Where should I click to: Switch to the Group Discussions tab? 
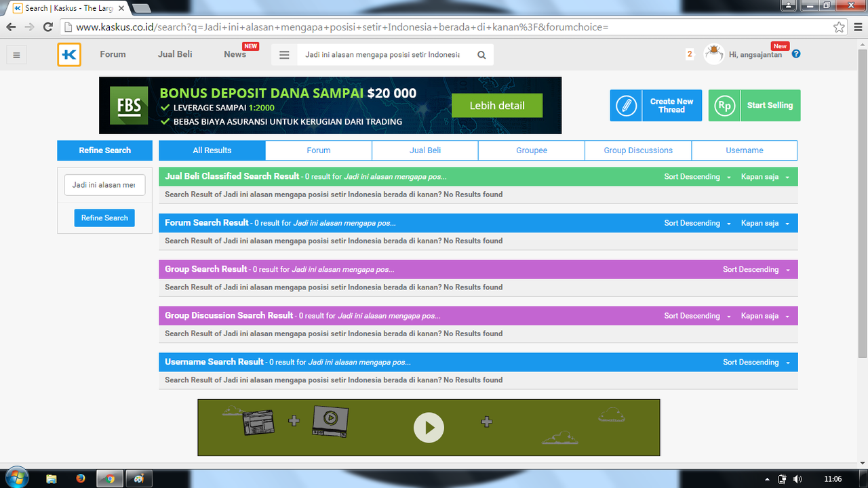pos(638,150)
